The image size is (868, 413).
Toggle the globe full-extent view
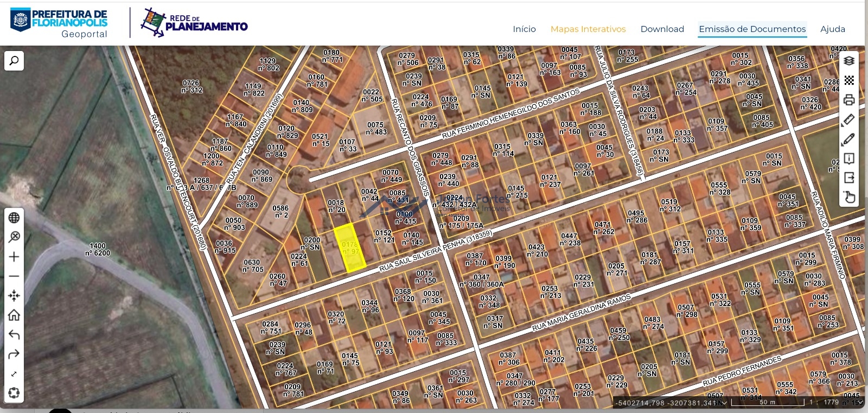tap(14, 218)
